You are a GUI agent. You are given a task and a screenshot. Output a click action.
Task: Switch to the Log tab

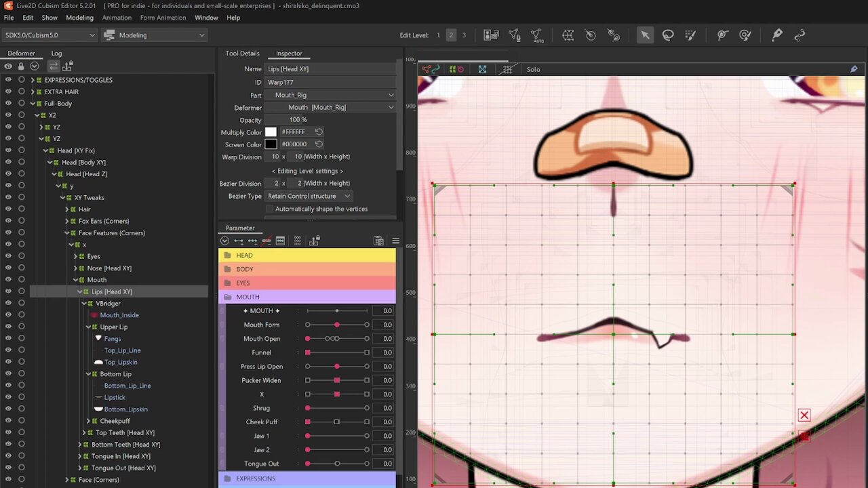(56, 53)
